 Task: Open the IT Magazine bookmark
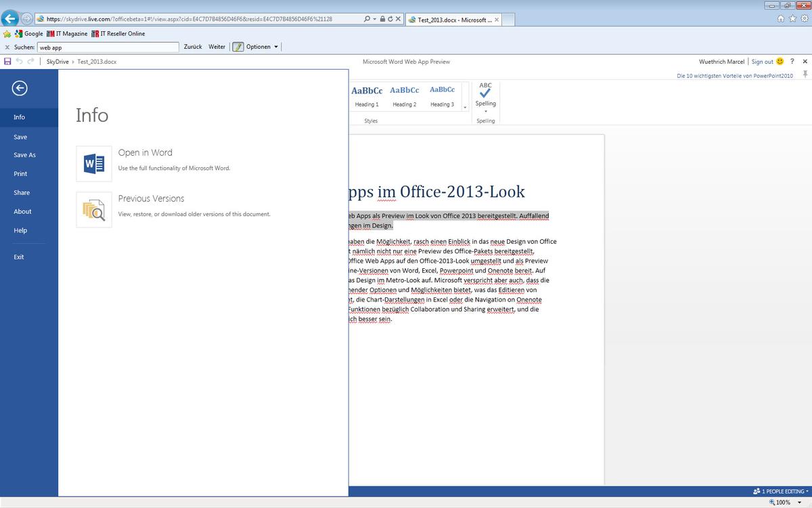[x=67, y=33]
